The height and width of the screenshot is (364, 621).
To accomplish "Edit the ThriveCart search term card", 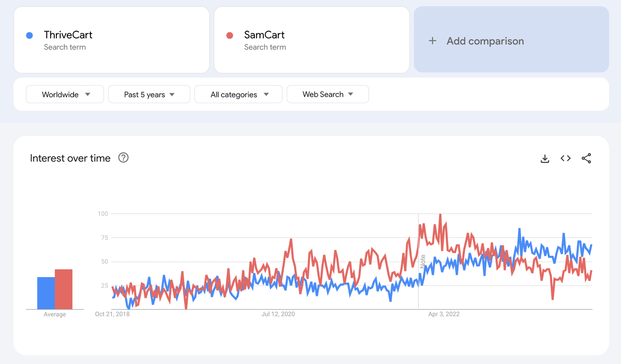I will (x=112, y=40).
